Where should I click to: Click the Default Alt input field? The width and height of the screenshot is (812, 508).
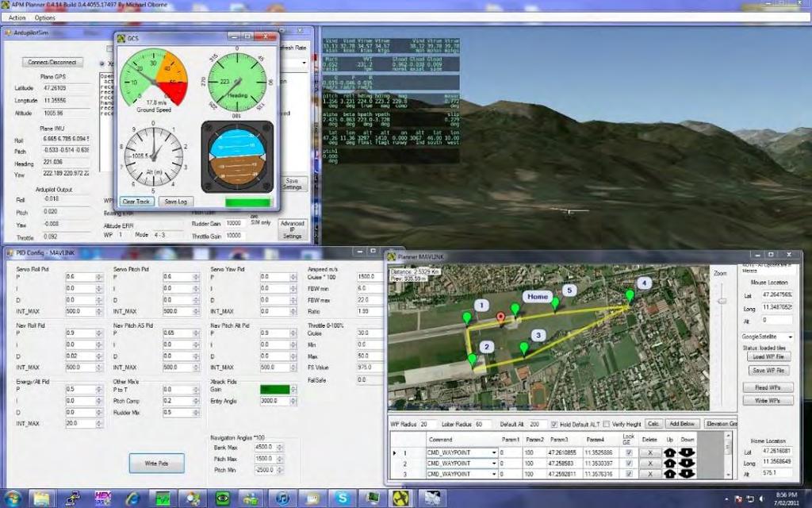pos(537,425)
